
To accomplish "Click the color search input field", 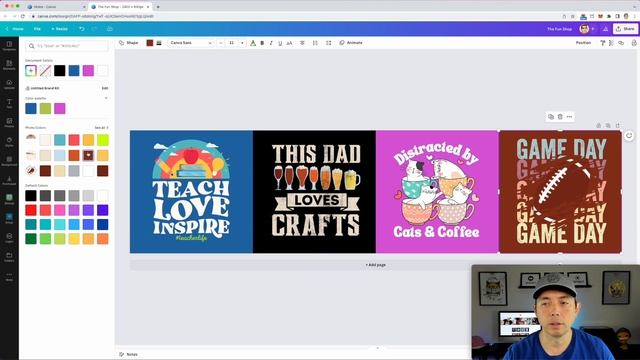I will tap(67, 46).
